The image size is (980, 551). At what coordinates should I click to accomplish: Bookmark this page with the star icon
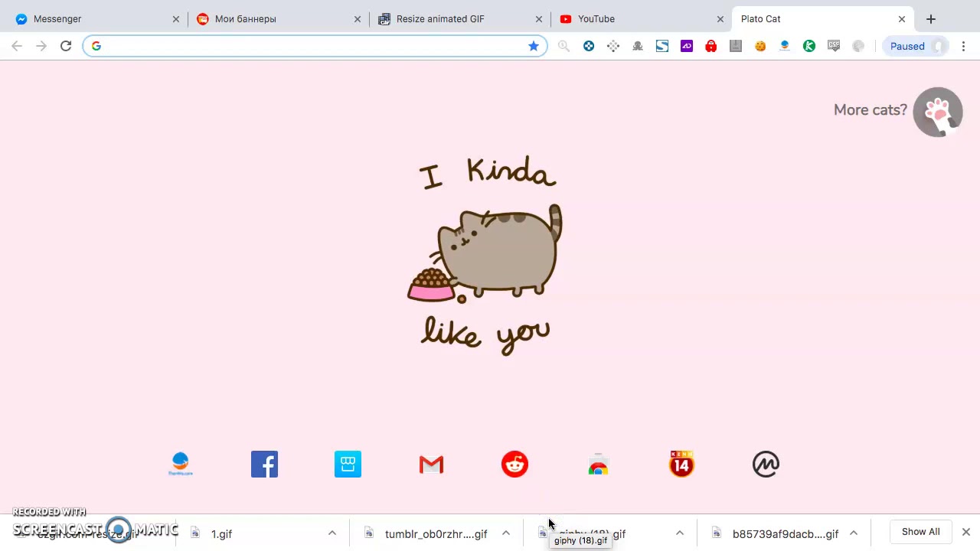[534, 46]
